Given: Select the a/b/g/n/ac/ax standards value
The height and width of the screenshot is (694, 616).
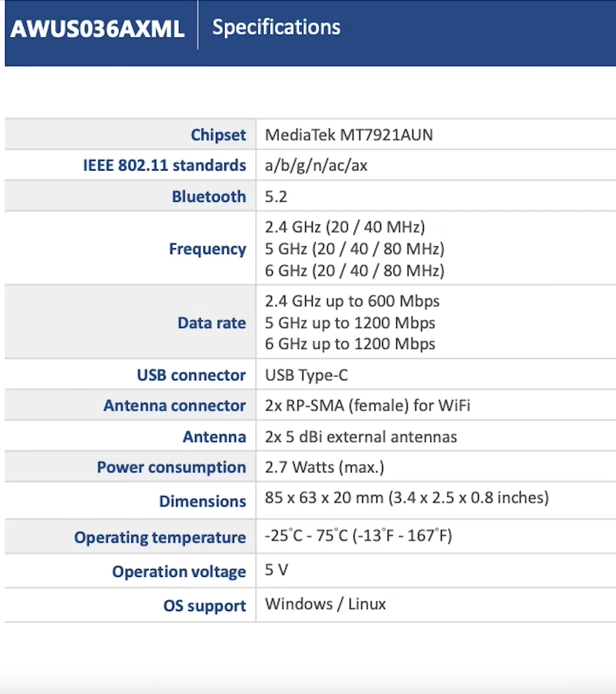Looking at the screenshot, I should 316,165.
